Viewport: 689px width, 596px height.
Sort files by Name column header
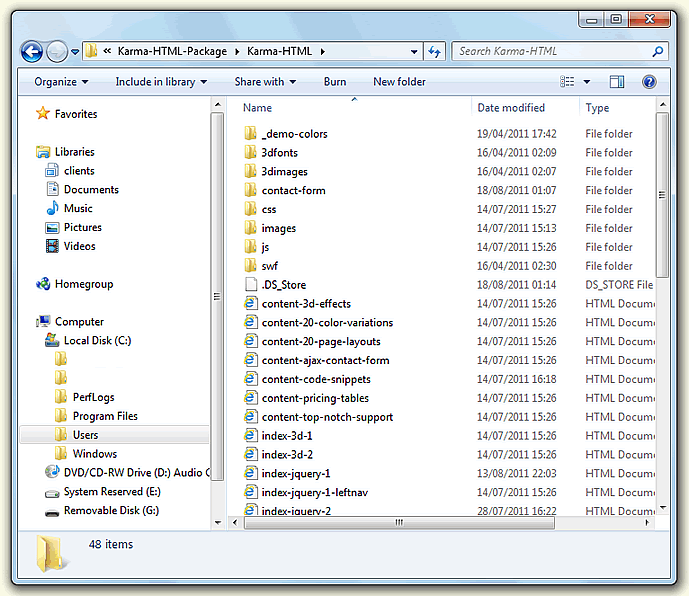tap(257, 108)
